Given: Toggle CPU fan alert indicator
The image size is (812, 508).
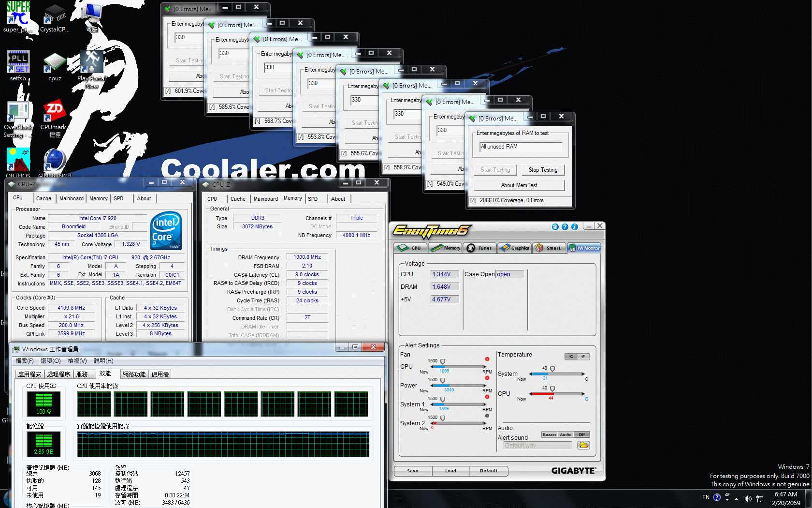Looking at the screenshot, I should 487,359.
